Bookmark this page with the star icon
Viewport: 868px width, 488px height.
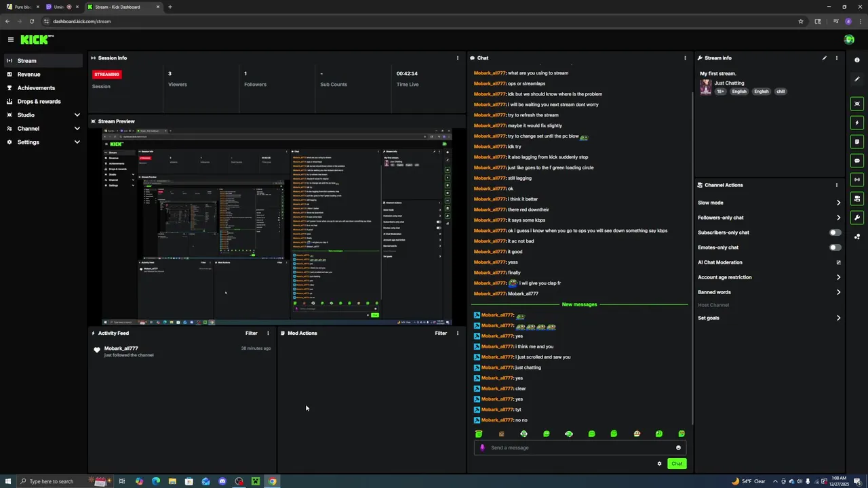(x=801, y=21)
